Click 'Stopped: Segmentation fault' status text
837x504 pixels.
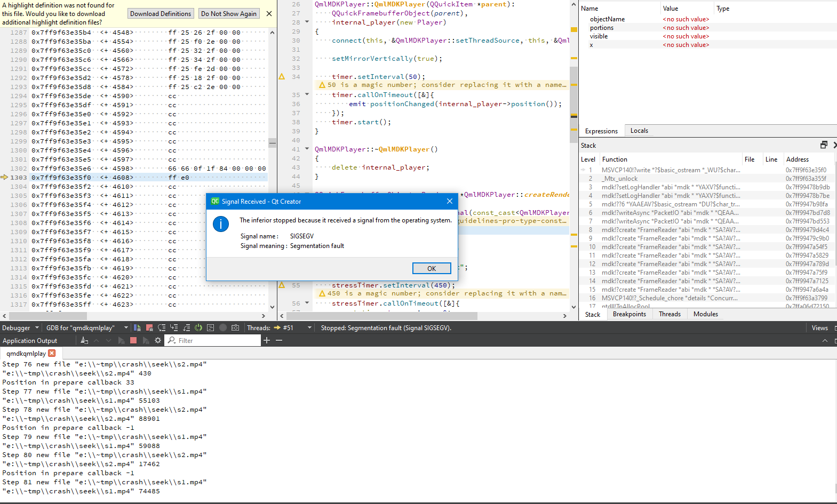click(x=386, y=327)
